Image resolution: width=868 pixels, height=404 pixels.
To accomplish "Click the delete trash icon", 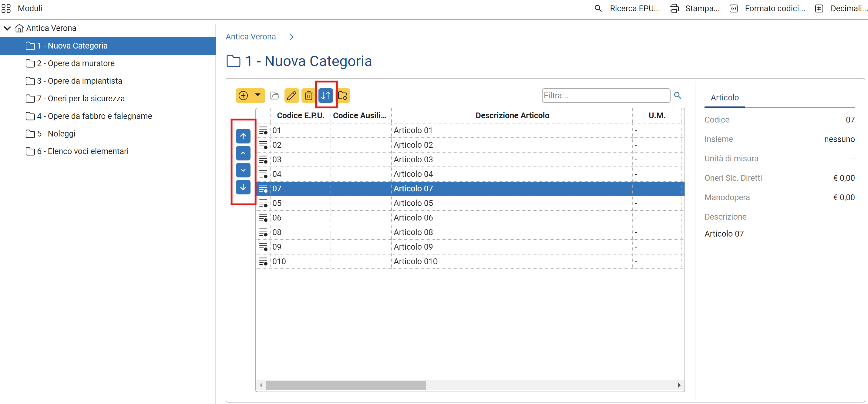I will [x=308, y=95].
